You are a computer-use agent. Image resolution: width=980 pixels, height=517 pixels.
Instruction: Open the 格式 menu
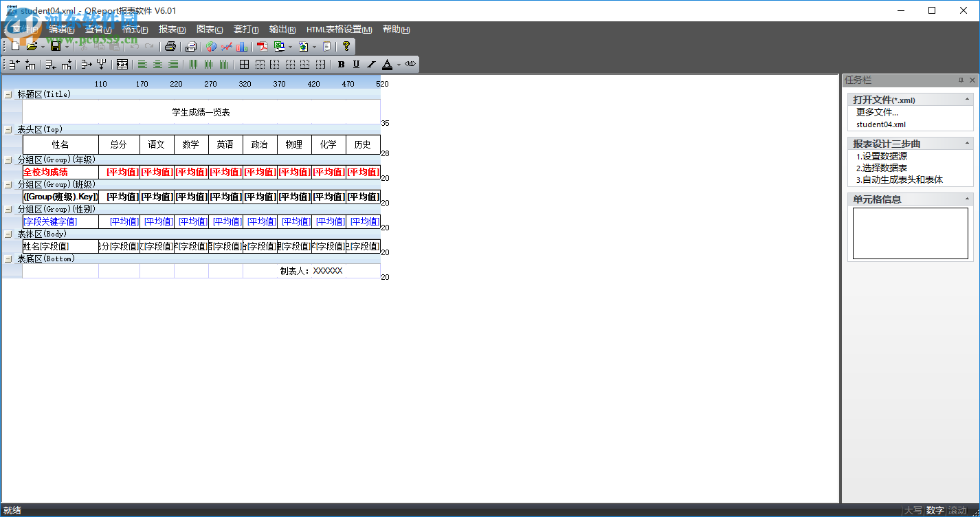pos(135,30)
